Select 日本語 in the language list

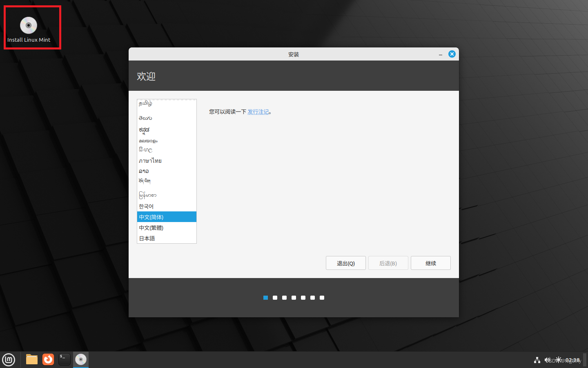pyautogui.click(x=147, y=238)
